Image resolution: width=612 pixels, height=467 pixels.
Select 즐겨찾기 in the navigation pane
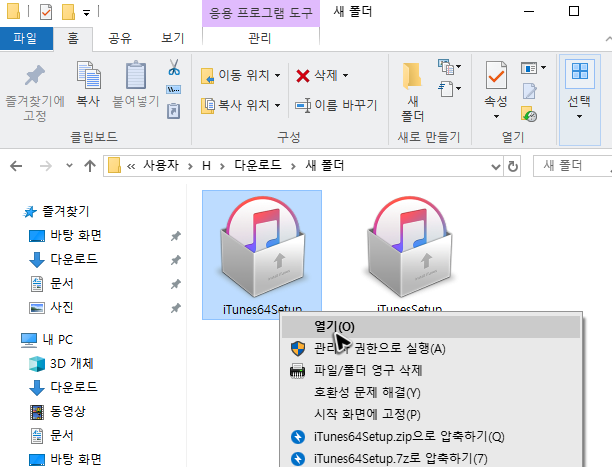pyautogui.click(x=57, y=212)
